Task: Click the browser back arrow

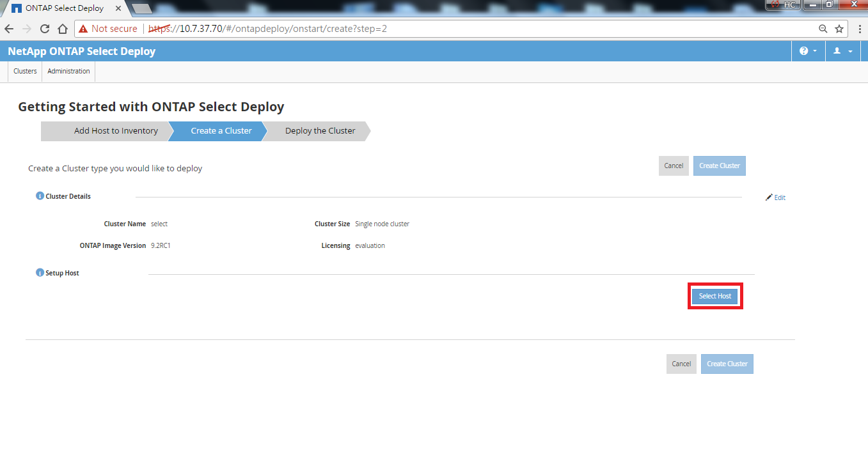Action: coord(9,29)
